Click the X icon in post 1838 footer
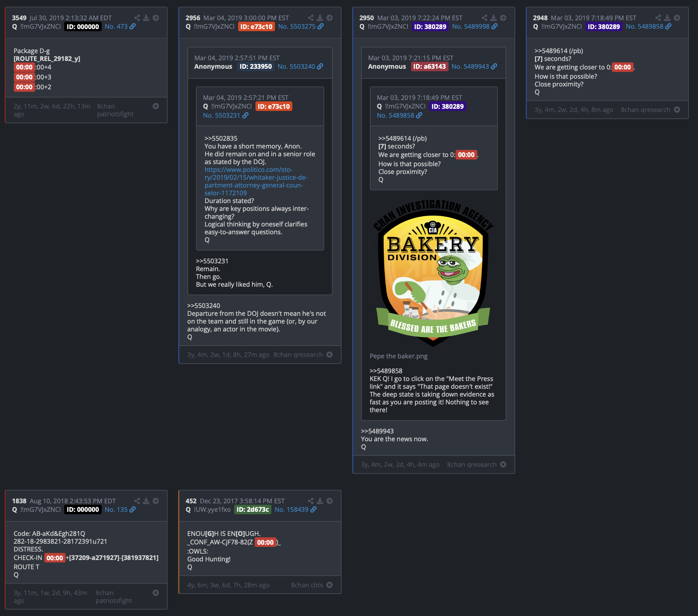The image size is (698, 616). [x=156, y=593]
